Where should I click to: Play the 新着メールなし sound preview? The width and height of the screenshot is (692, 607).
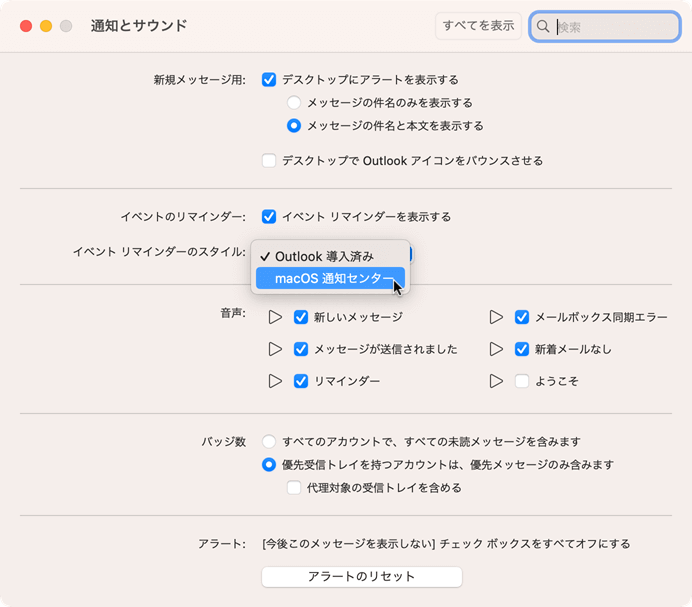(x=496, y=349)
